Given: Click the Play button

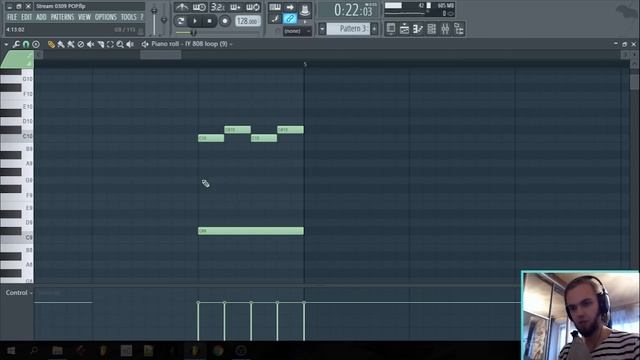Looking at the screenshot, I should click(195, 21).
